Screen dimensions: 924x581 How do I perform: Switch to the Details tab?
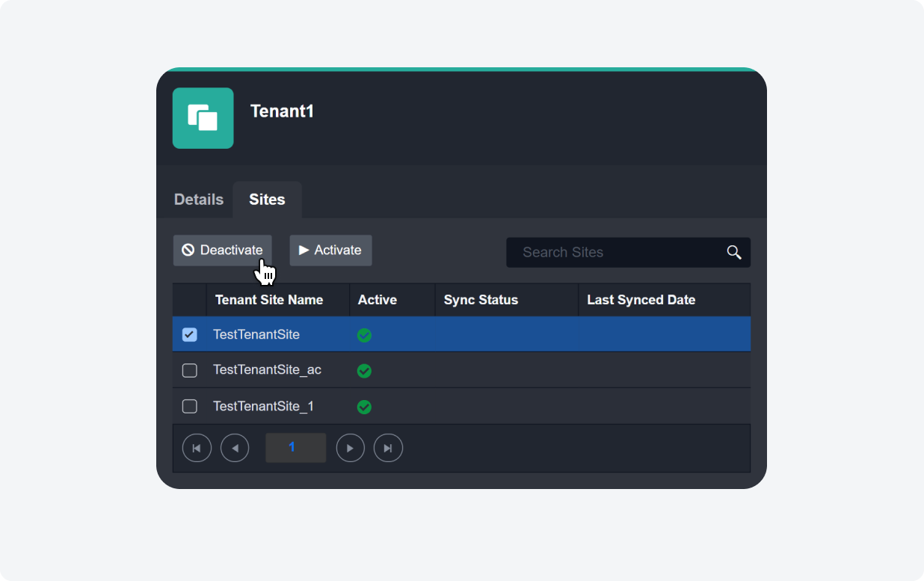199,200
